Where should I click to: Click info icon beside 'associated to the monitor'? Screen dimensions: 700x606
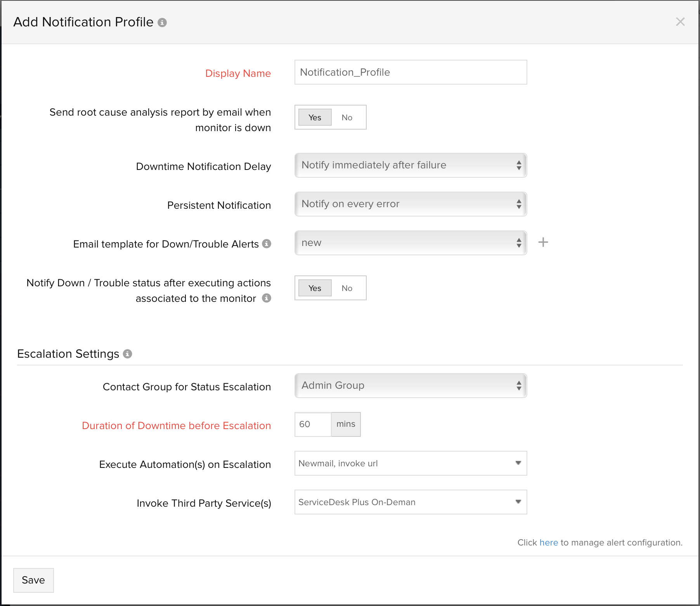coord(267,298)
